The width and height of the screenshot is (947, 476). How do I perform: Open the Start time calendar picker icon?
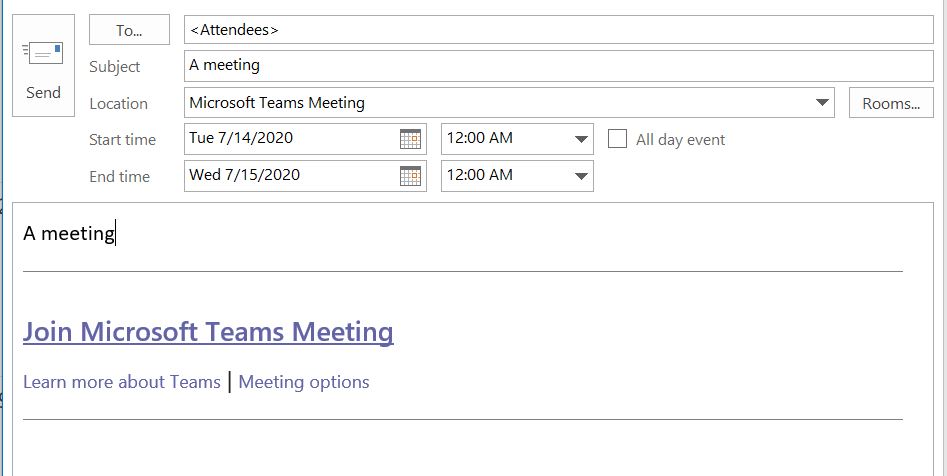[x=410, y=139]
